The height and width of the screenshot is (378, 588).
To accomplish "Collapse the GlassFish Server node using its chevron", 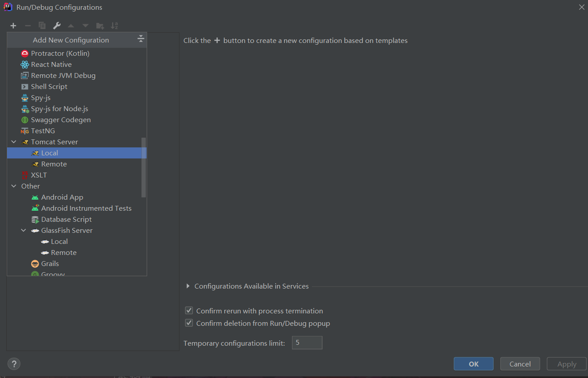I will pyautogui.click(x=23, y=230).
